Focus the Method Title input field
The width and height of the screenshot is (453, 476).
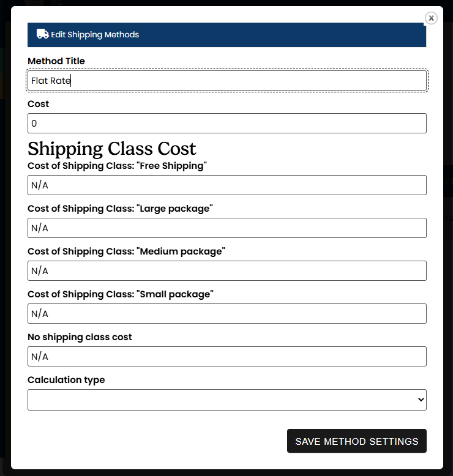(226, 81)
